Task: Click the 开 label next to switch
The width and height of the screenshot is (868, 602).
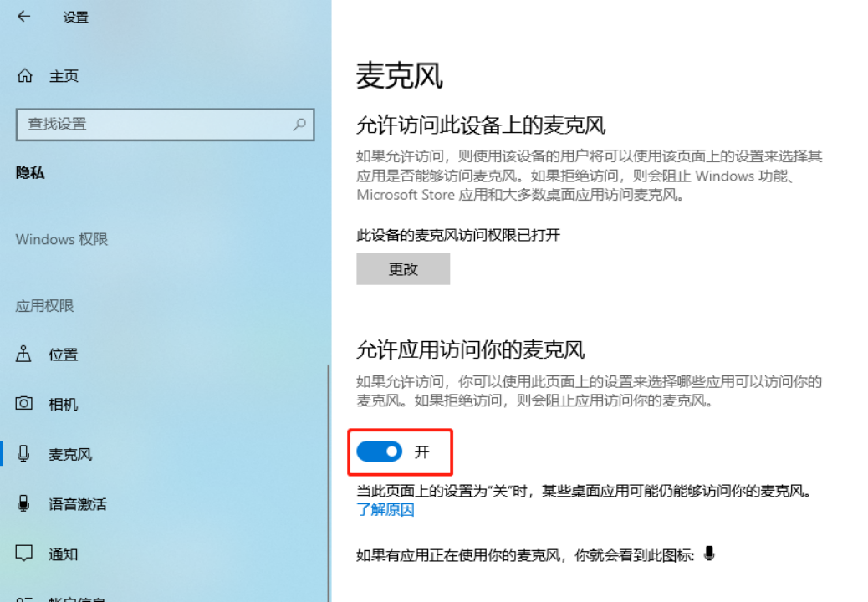Action: pyautogui.click(x=421, y=452)
